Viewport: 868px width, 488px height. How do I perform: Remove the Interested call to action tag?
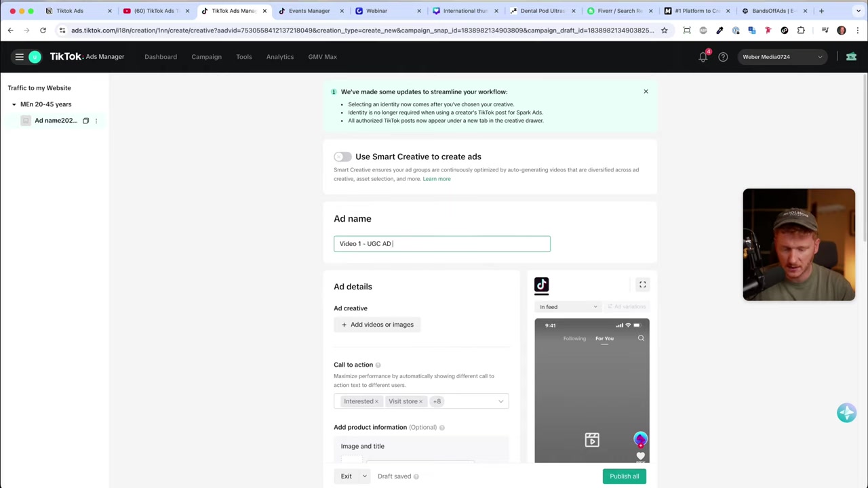click(376, 402)
